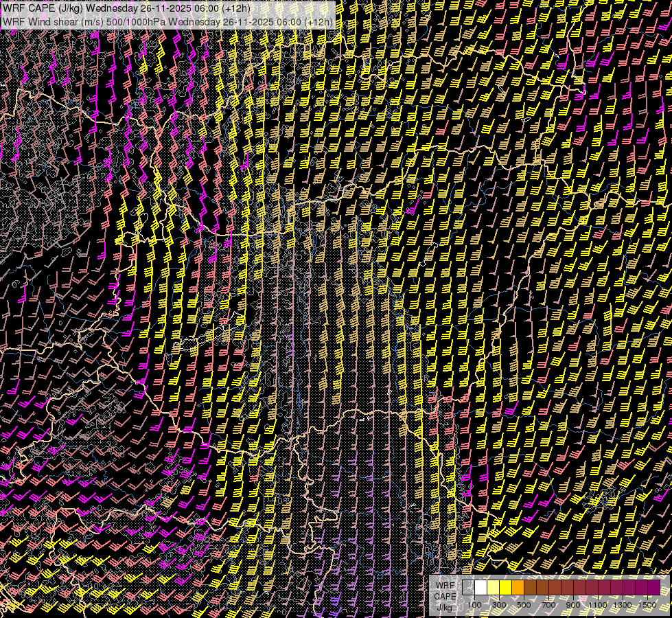Select the transparent below-100 CAPE legend swatch
672x618 pixels.
pos(468,587)
